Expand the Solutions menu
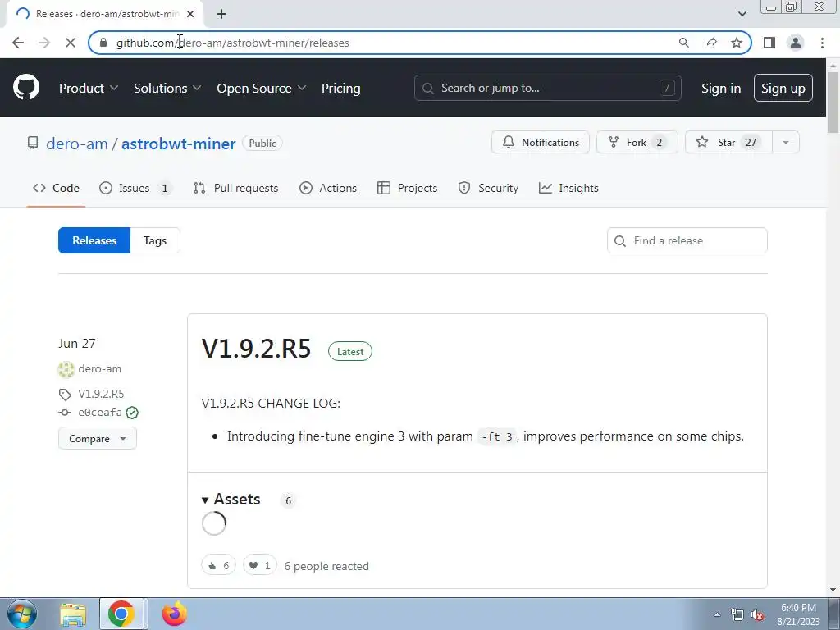The image size is (840, 630). (167, 89)
